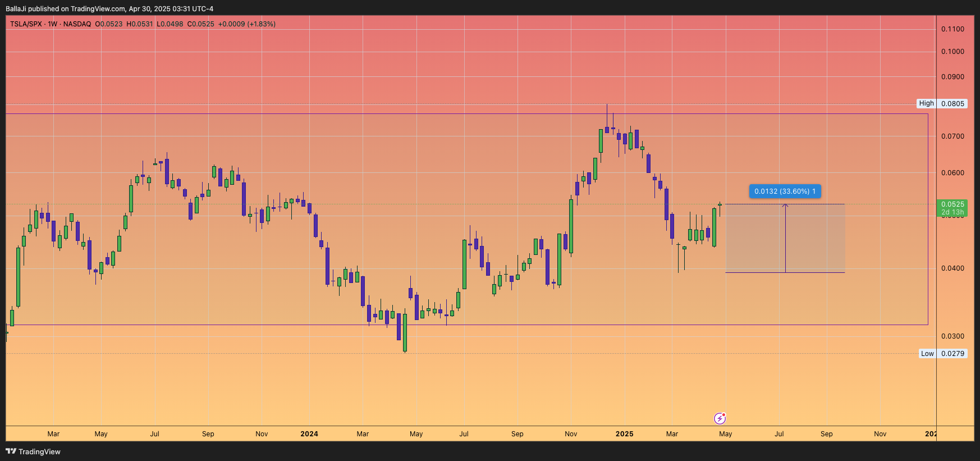
Task: Click the 0.0300 price axis value
Action: [952, 336]
